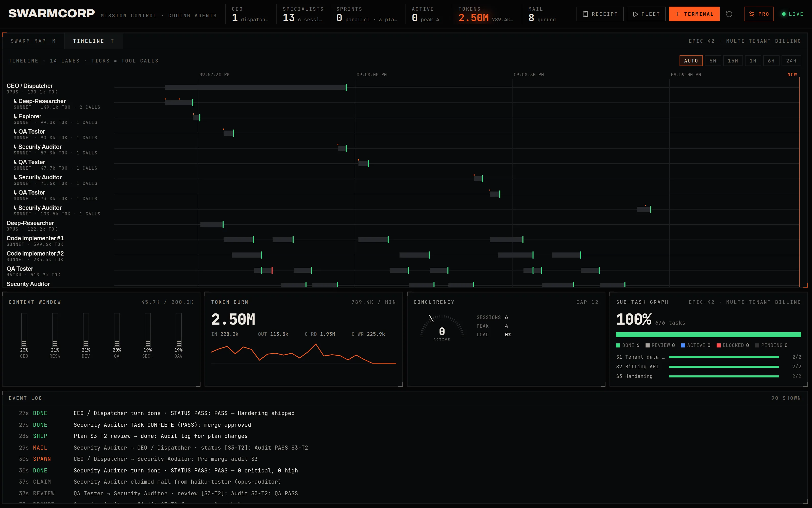The width and height of the screenshot is (812, 508).
Task: Click the red BLOCKED legend swatch
Action: point(718,345)
